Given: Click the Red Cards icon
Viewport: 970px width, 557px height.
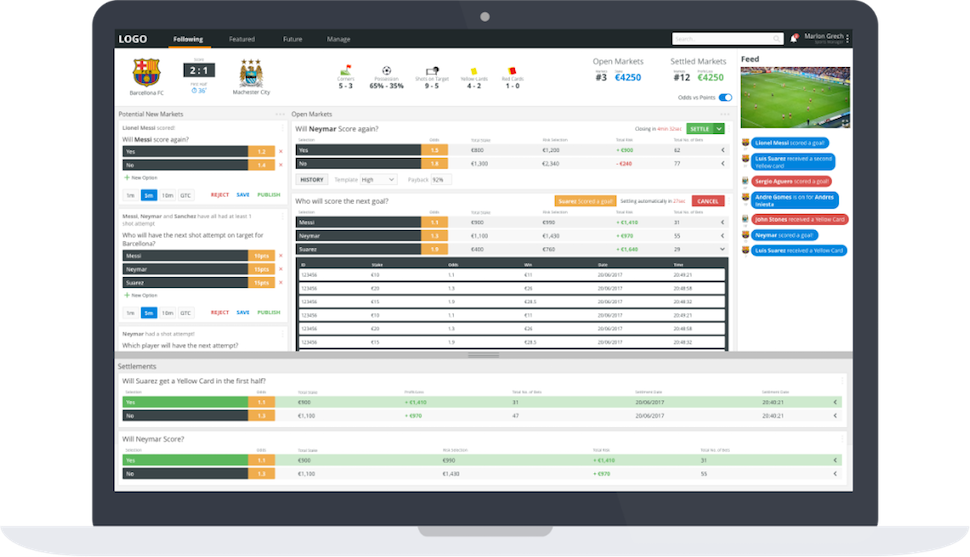Looking at the screenshot, I should [512, 71].
